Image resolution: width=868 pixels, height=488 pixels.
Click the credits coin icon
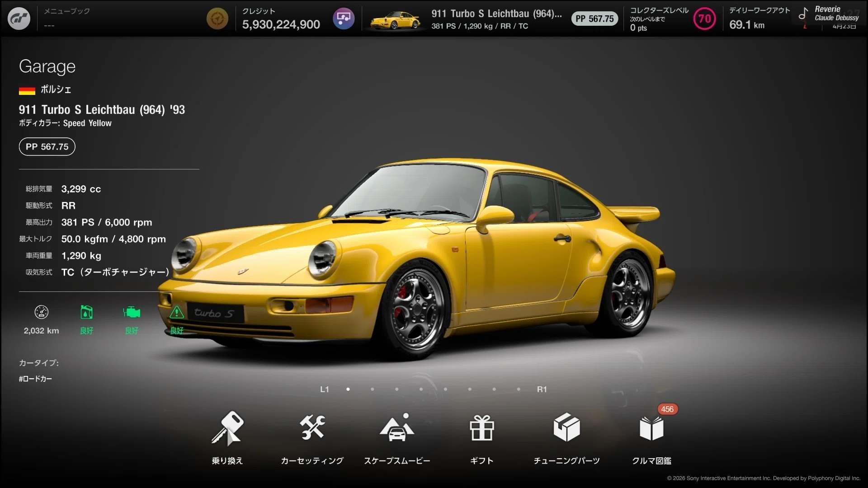(x=217, y=19)
